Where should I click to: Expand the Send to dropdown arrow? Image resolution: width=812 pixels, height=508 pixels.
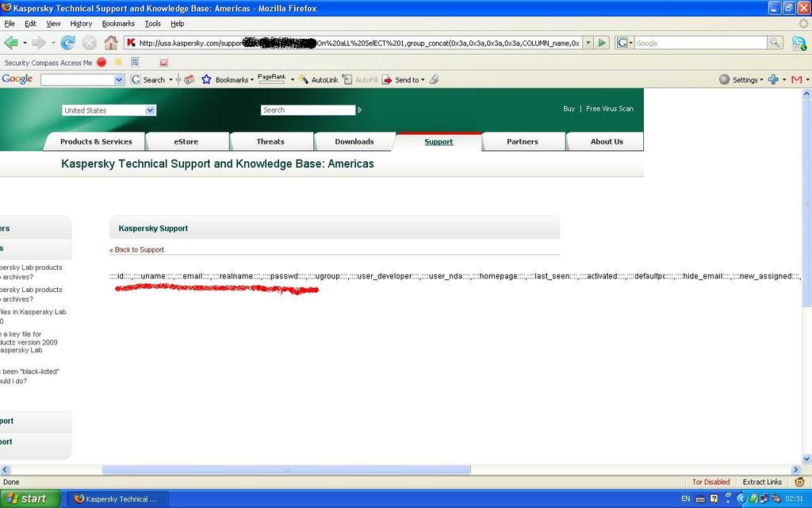423,80
